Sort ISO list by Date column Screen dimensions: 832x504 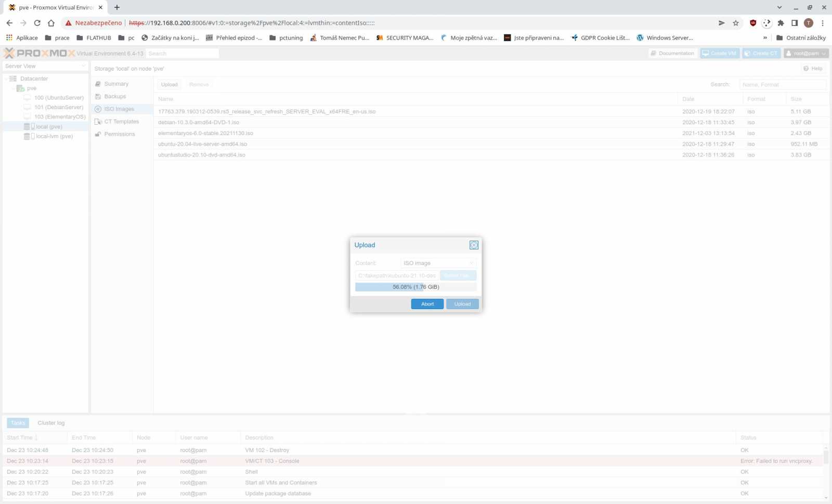tap(710, 99)
